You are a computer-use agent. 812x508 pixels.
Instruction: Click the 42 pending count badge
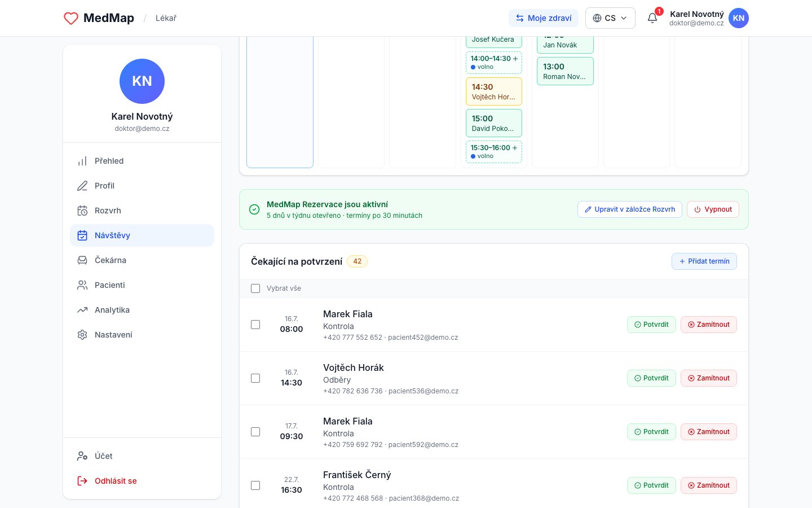tap(357, 261)
